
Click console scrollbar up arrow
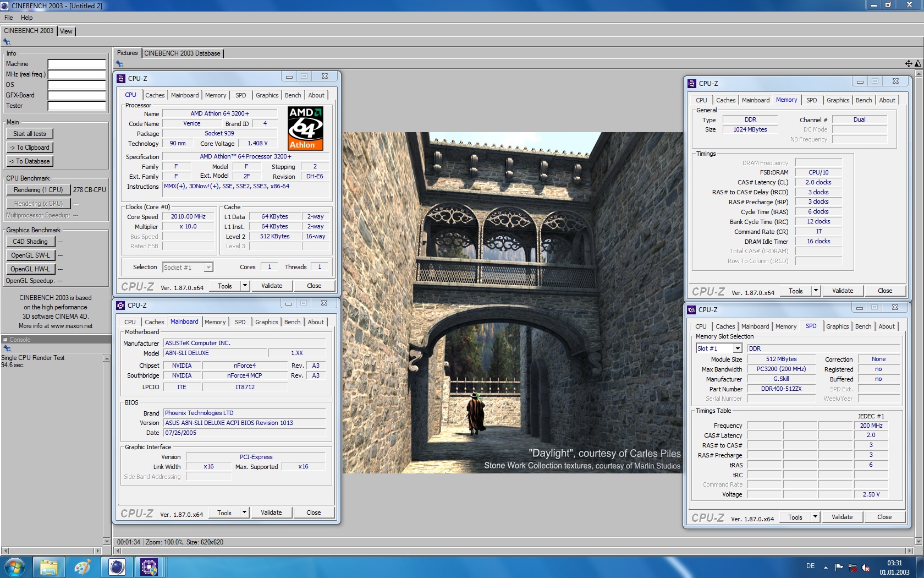(107, 358)
